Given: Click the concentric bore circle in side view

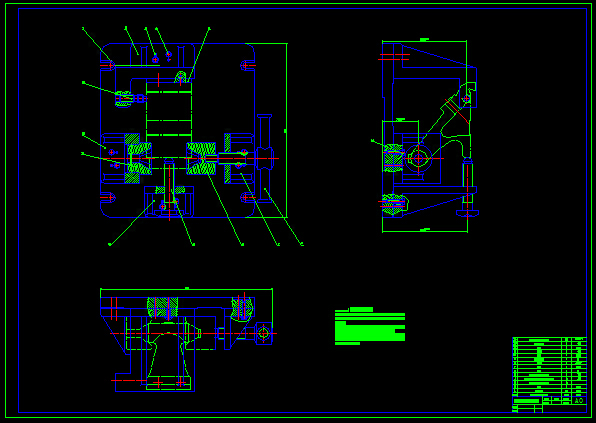Looking at the screenshot, I should 418,158.
